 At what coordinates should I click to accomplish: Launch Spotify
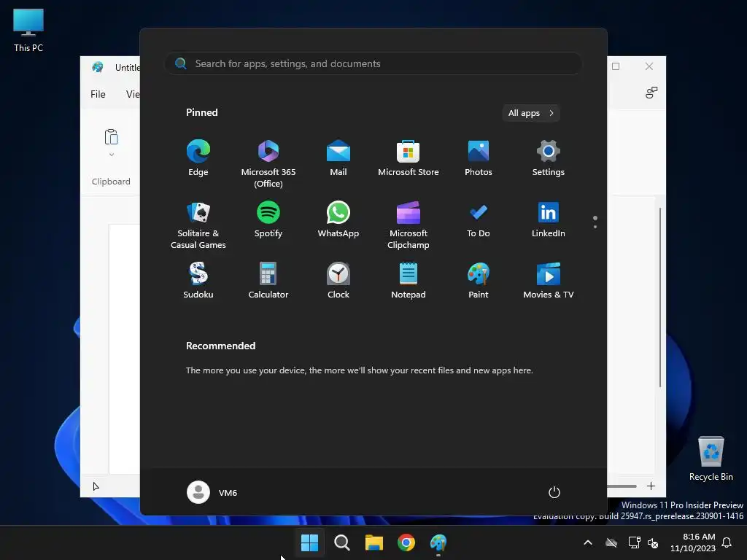(268, 219)
